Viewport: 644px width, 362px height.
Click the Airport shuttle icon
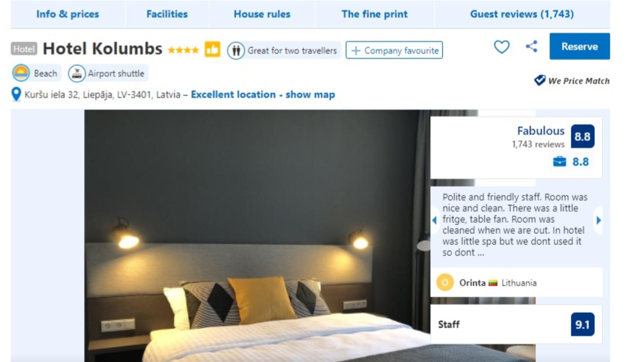(x=76, y=74)
